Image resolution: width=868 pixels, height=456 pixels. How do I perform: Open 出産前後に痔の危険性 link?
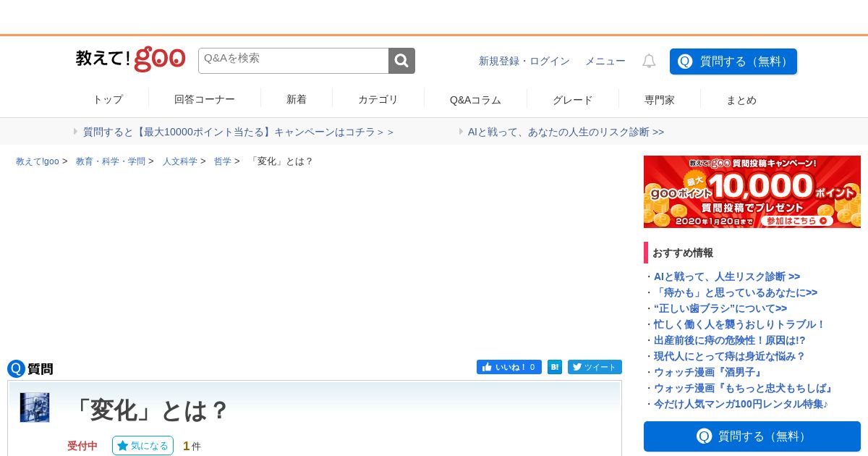tap(730, 340)
